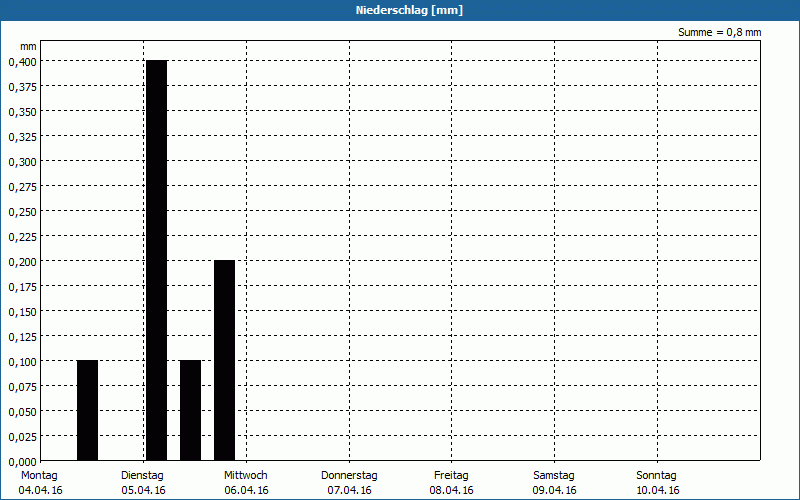Click the 0,025 y-axis value
The image size is (800, 500).
click(22, 437)
